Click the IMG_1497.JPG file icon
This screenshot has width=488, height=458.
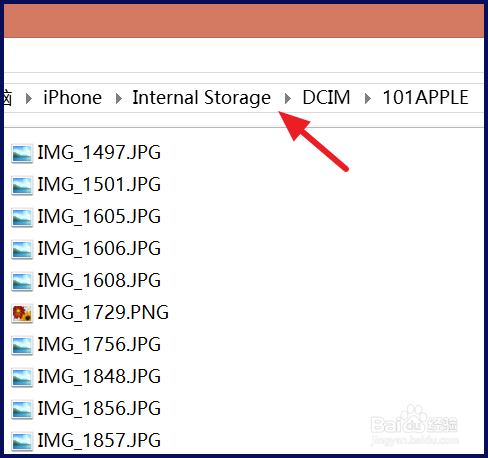22,153
